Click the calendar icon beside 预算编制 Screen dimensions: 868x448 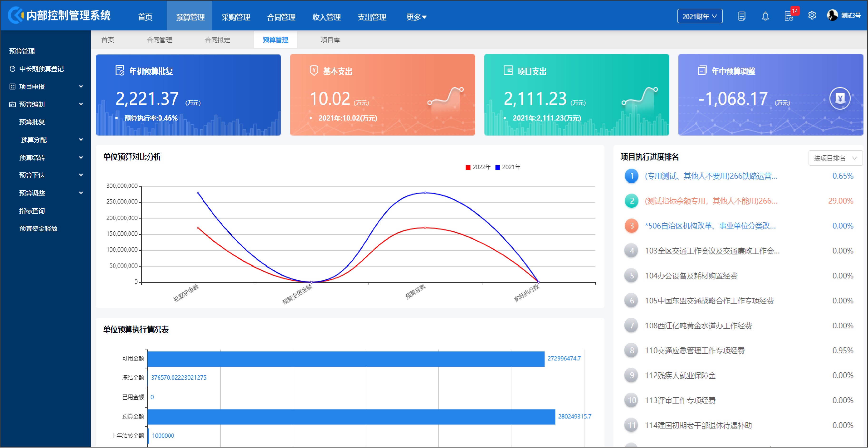point(12,104)
